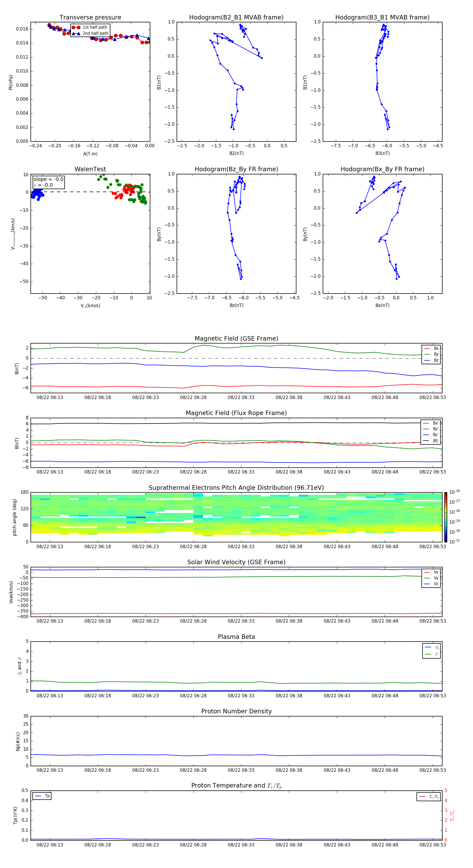Click the |B| legend entry in Flux Rope plot

[x=431, y=441]
